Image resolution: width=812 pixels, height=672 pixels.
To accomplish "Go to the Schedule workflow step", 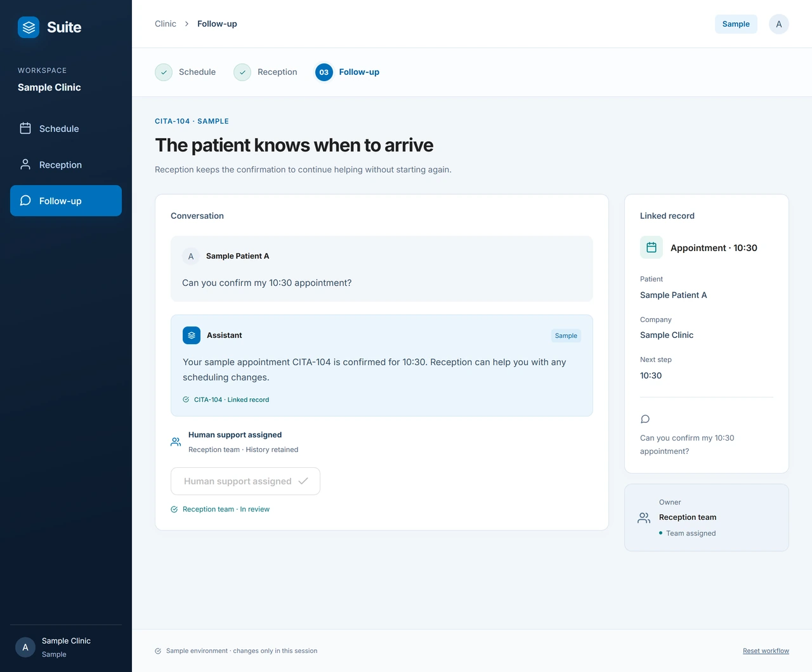I will [185, 72].
